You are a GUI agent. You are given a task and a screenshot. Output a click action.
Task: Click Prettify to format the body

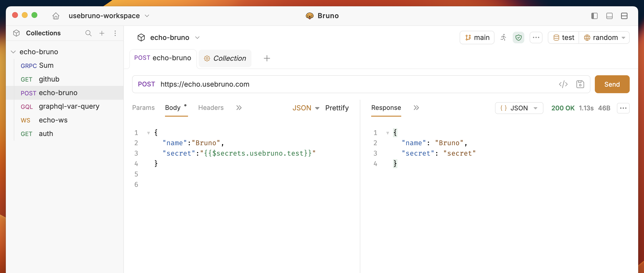click(x=337, y=108)
